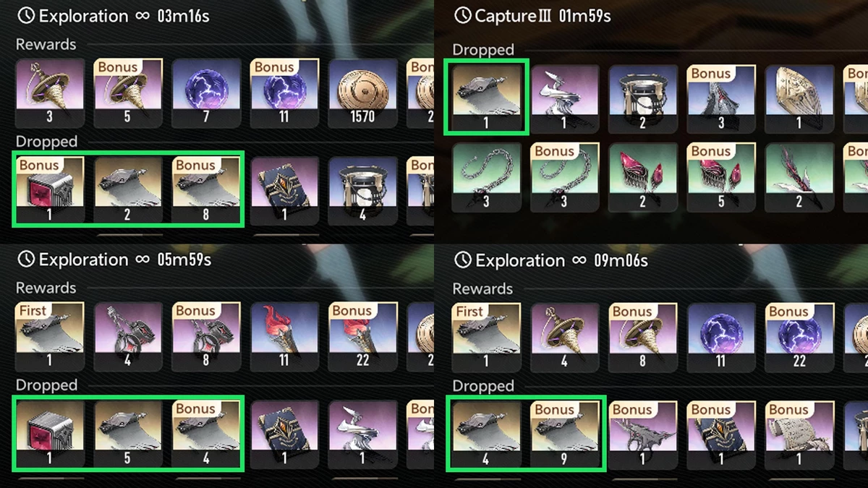The width and height of the screenshot is (868, 488).
Task: Click the First scroll reward in 05m59s panel
Action: pyautogui.click(x=51, y=336)
